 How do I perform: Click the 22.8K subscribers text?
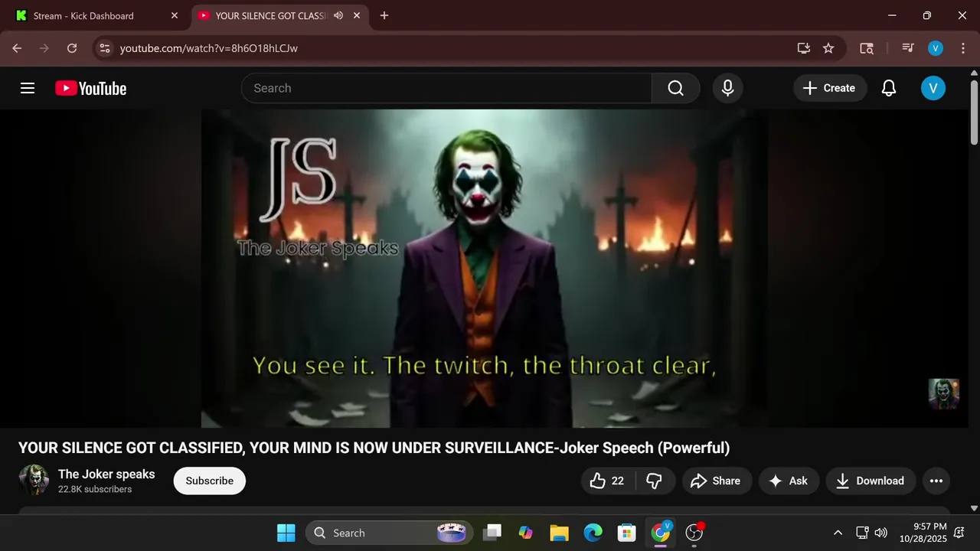95,489
